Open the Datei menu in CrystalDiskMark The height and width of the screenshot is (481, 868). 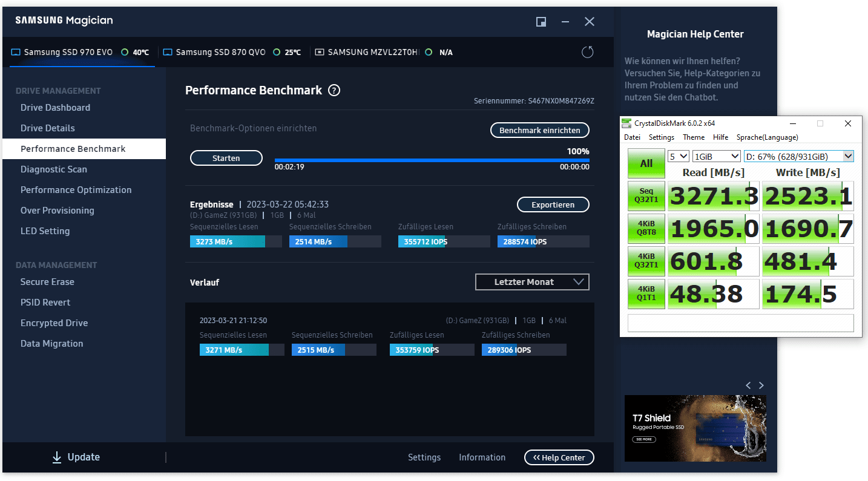632,137
